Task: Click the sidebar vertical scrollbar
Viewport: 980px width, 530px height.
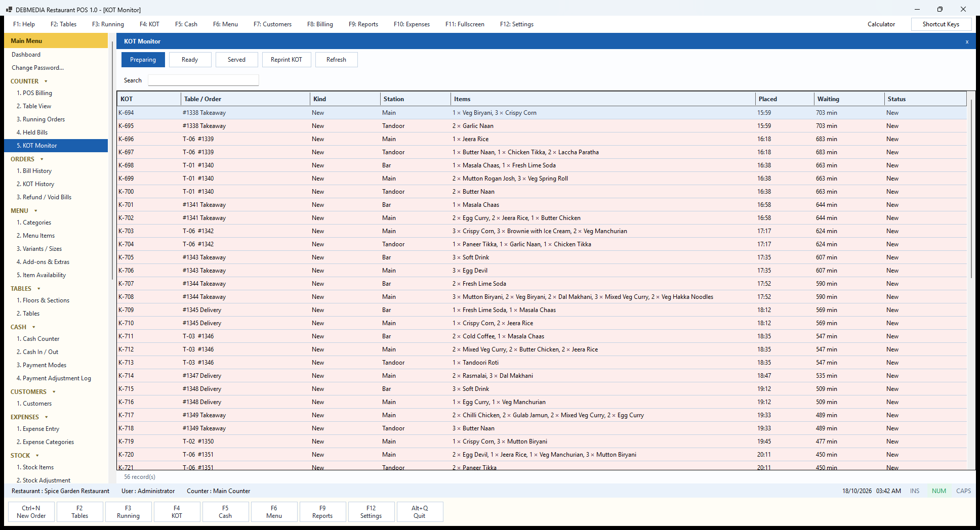Action: click(x=112, y=161)
